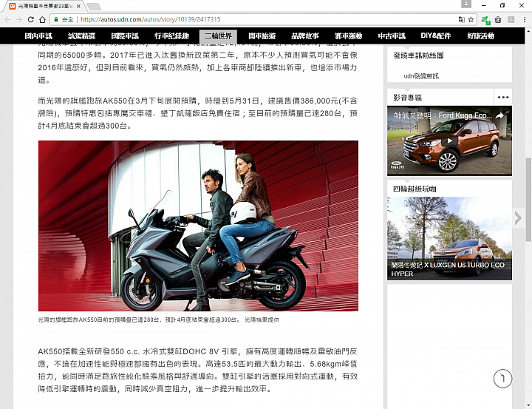Open the 行車紀錄趣 menu item
The image size is (532, 409).
coord(171,36)
